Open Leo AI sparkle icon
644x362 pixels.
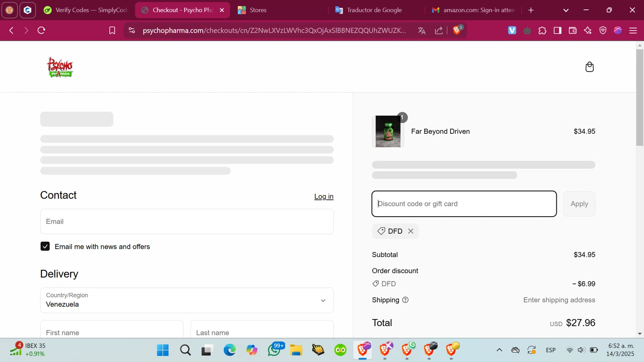tap(588, 30)
